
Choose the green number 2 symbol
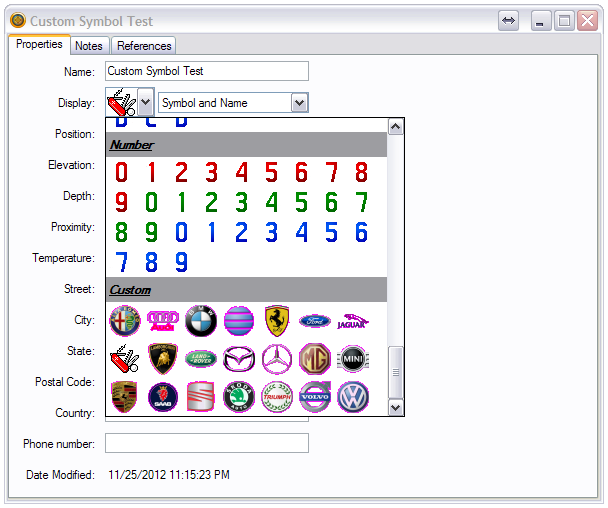(x=211, y=202)
